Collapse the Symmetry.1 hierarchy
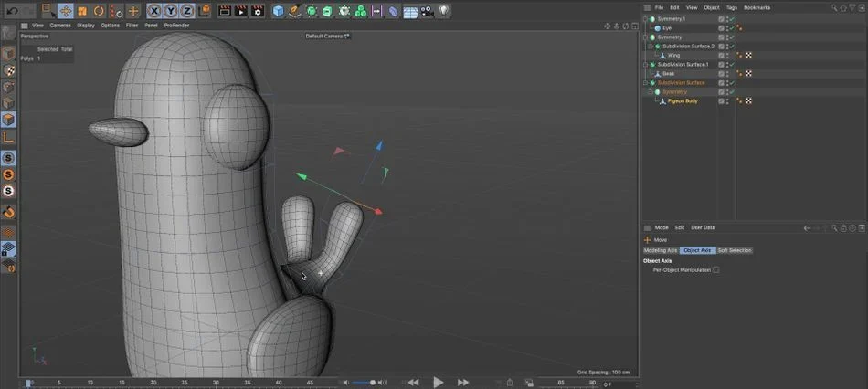Viewport: 868px width, 389px height. (x=645, y=19)
